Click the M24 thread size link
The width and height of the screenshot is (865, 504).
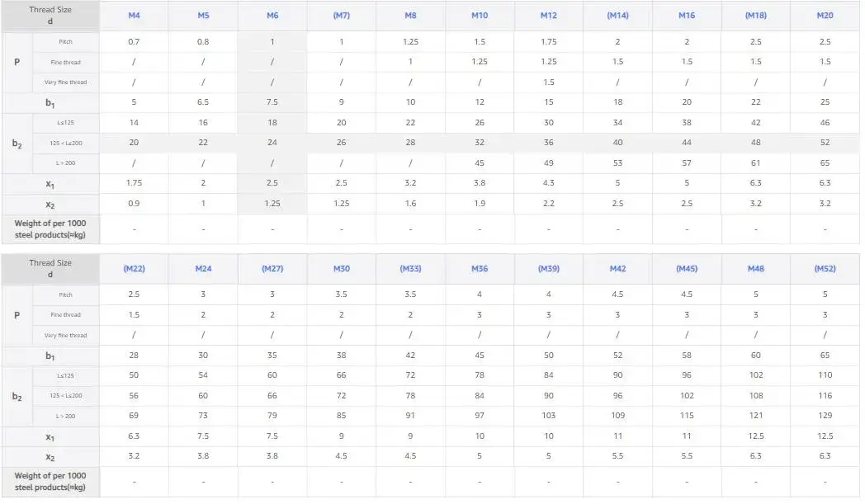pyautogui.click(x=203, y=269)
